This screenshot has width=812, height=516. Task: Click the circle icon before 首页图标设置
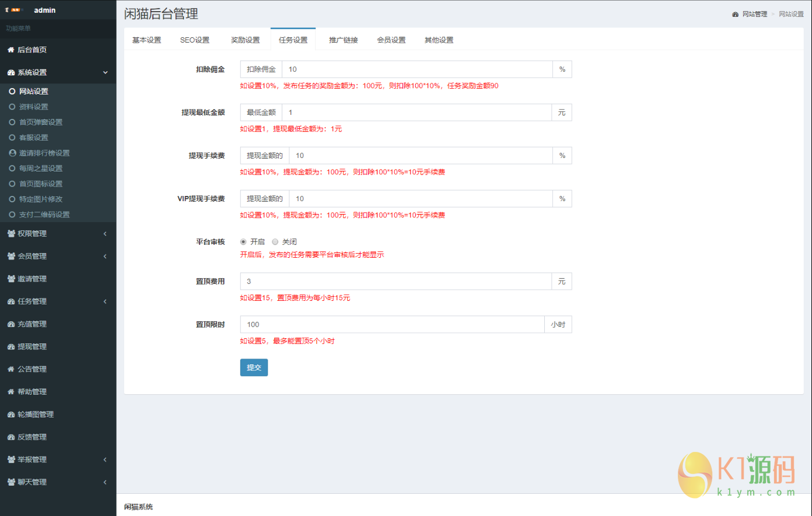tap(12, 184)
